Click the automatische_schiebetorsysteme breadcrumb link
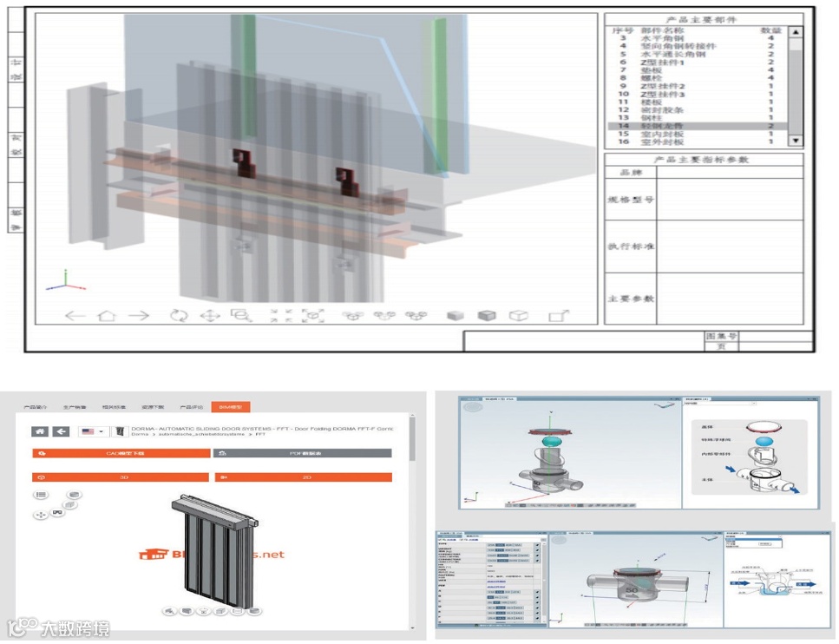Image resolution: width=839 pixels, height=644 pixels. 201,434
